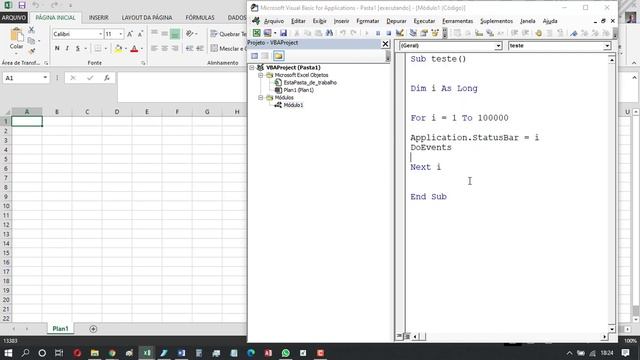
Task: Collapse the VBAProject (Pasta1) tree node
Action: coord(252,67)
